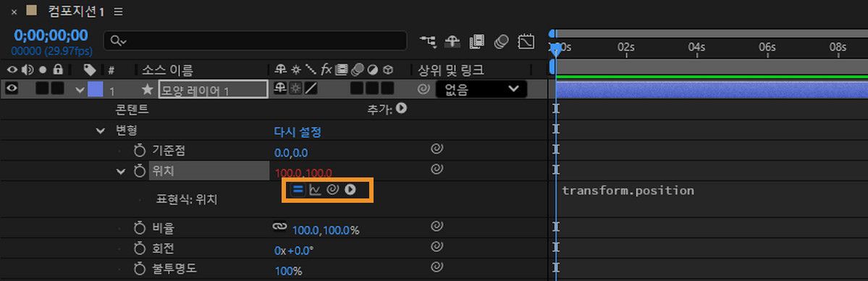Click the 소스 이름 column header
This screenshot has height=281, width=868.
(x=168, y=70)
